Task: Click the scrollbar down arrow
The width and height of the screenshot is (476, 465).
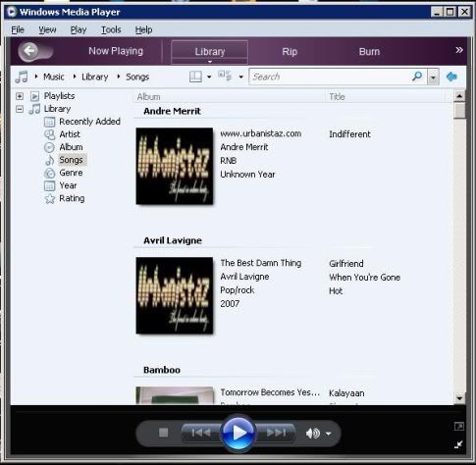Action: (x=459, y=398)
